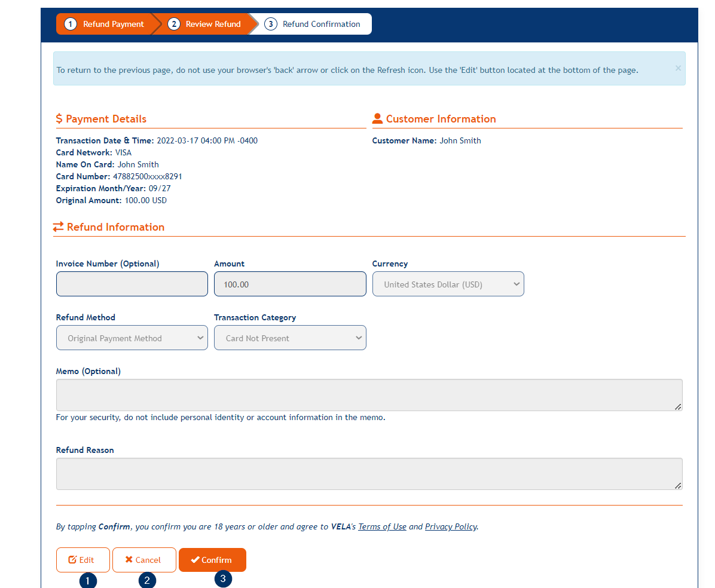Click the Customer Information person icon
The height and width of the screenshot is (588, 715).
(377, 119)
